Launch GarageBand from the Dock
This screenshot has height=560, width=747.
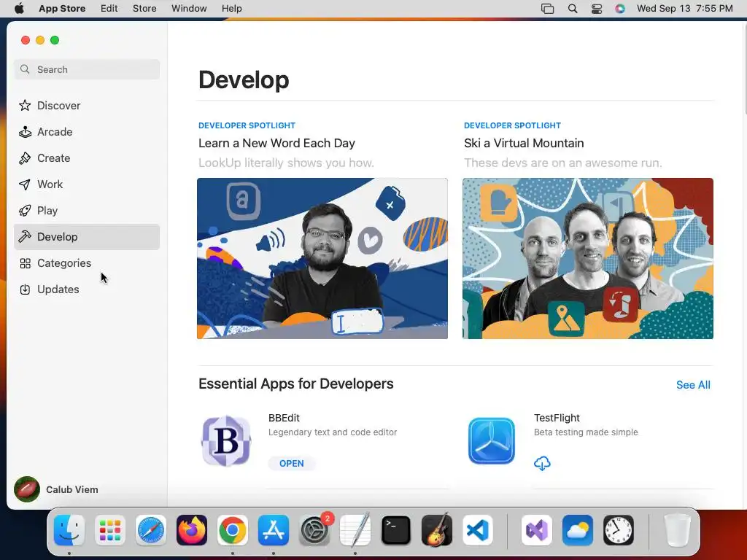(437, 530)
